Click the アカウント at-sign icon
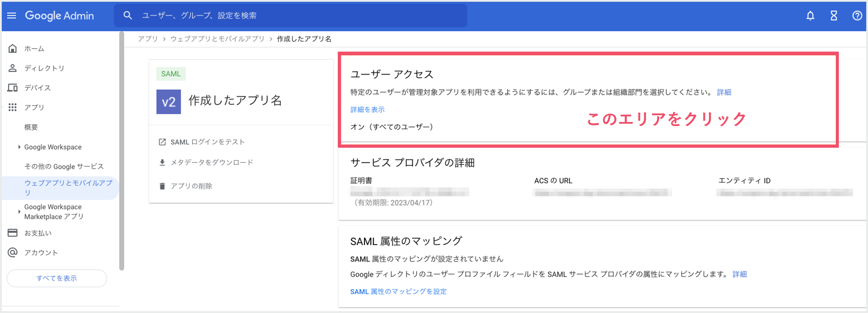Screen dimensions: 868x313 12,252
